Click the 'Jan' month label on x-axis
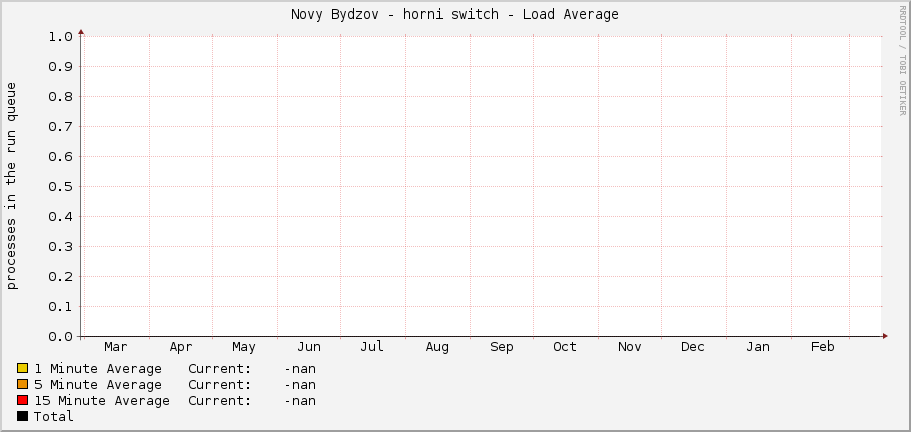The height and width of the screenshot is (432, 911). point(758,347)
